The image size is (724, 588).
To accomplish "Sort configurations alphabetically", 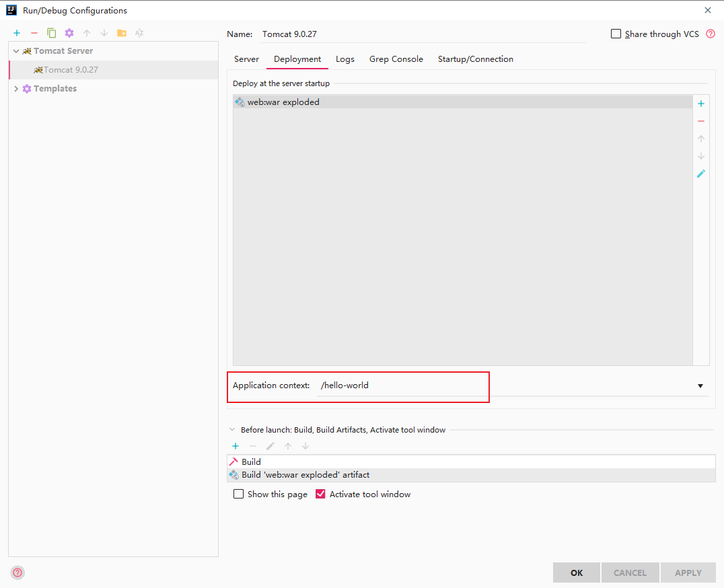I will tap(139, 33).
